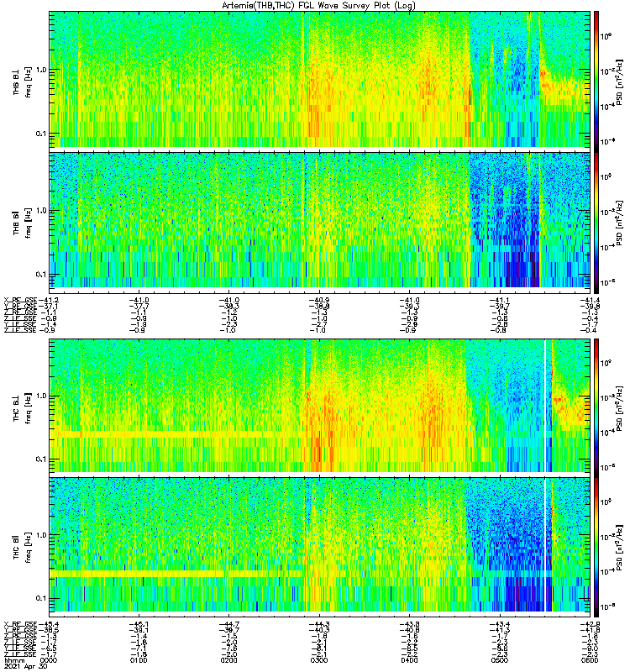Click the plot title 'Artemis(THB,THC) FGL Wave Survey Plot (Log)'
Viewport: 630px width, 672px height.
pyautogui.click(x=318, y=6)
